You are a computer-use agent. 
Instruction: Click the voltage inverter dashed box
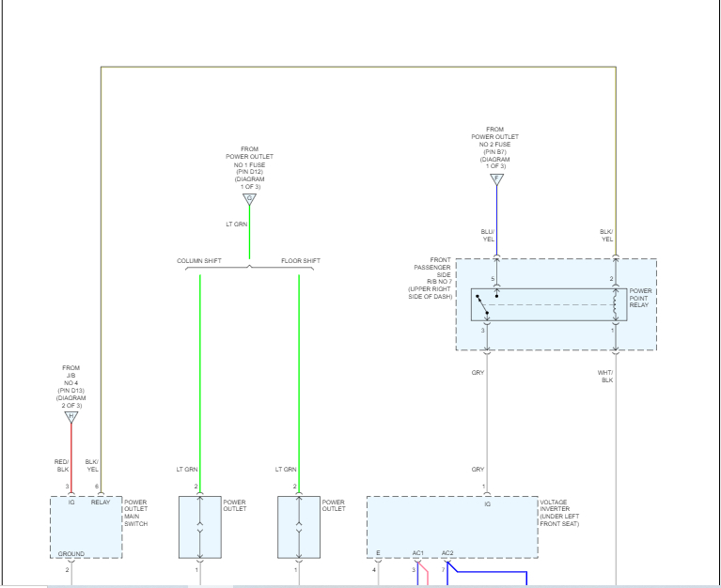(x=452, y=527)
